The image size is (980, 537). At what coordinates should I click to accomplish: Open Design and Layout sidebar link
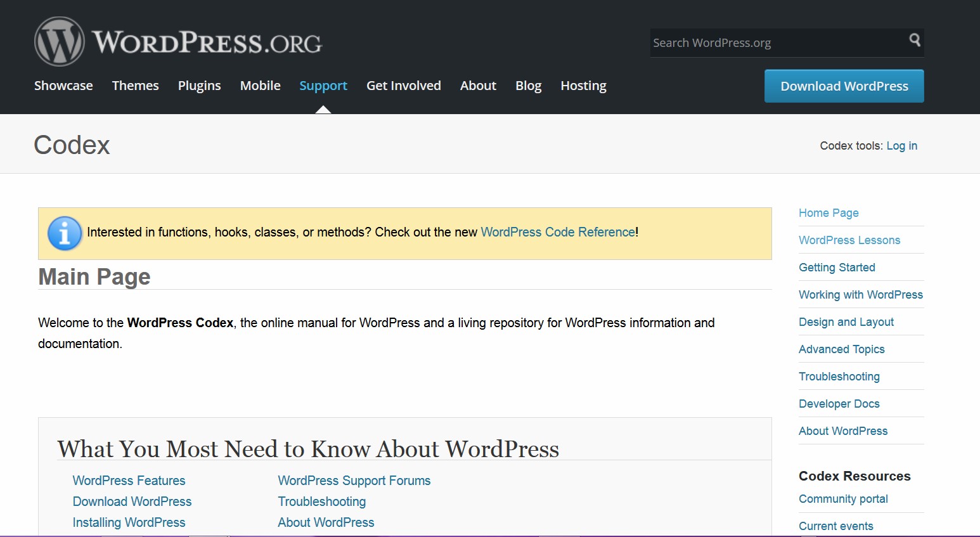[x=846, y=322]
